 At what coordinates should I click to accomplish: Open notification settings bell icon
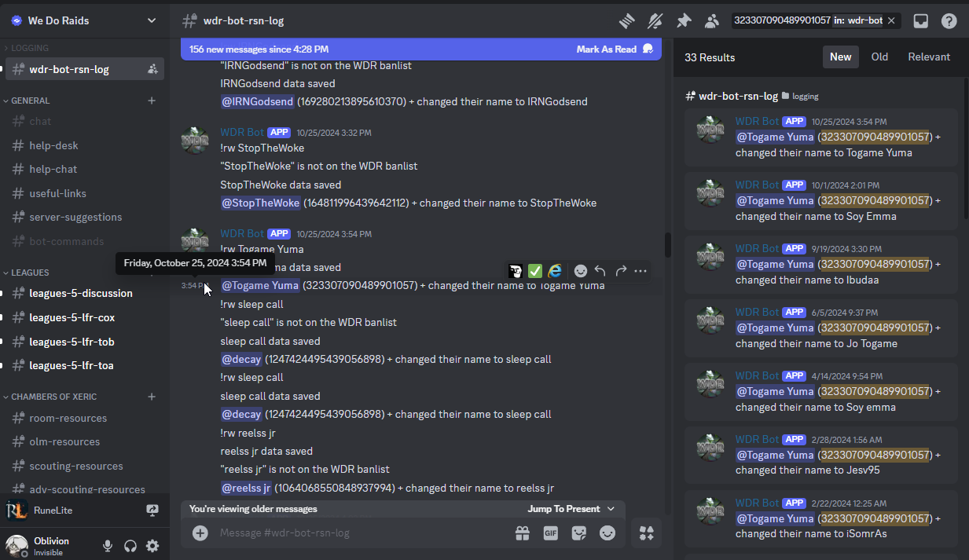coord(655,21)
